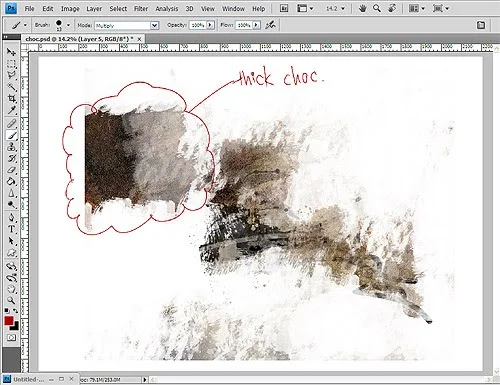The width and height of the screenshot is (500, 385).
Task: Toggle the Brushes panel button at the options bar end
Action: (x=481, y=25)
